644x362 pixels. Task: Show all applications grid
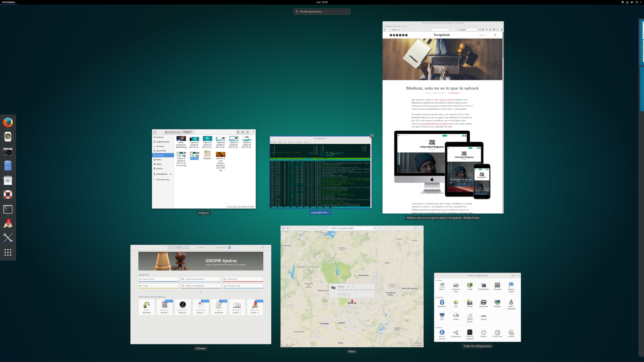point(8,252)
